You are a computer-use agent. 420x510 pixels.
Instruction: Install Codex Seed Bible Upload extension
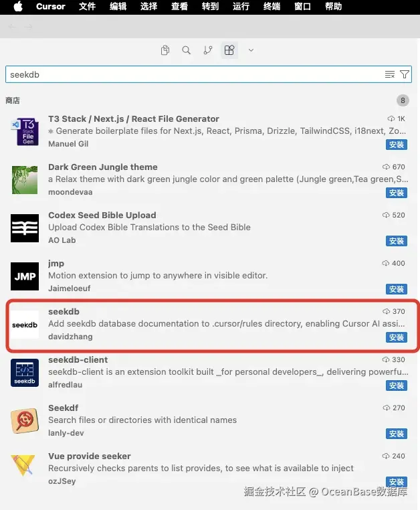coord(397,241)
